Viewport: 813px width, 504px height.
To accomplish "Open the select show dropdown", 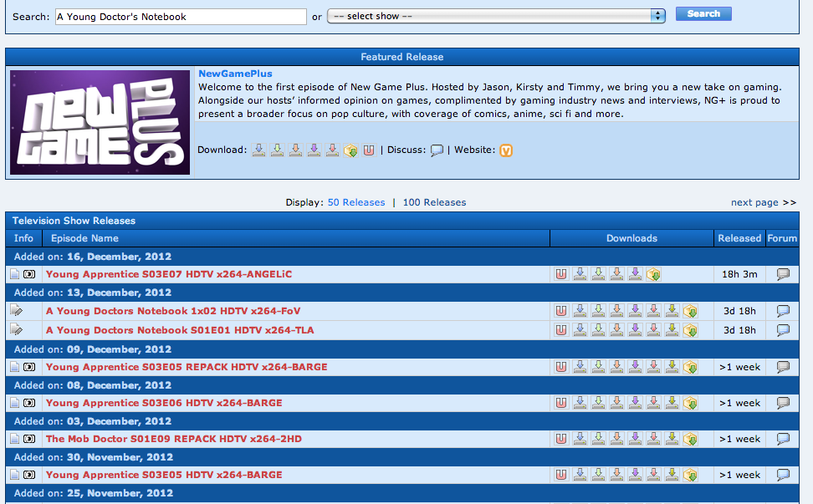I will [496, 16].
